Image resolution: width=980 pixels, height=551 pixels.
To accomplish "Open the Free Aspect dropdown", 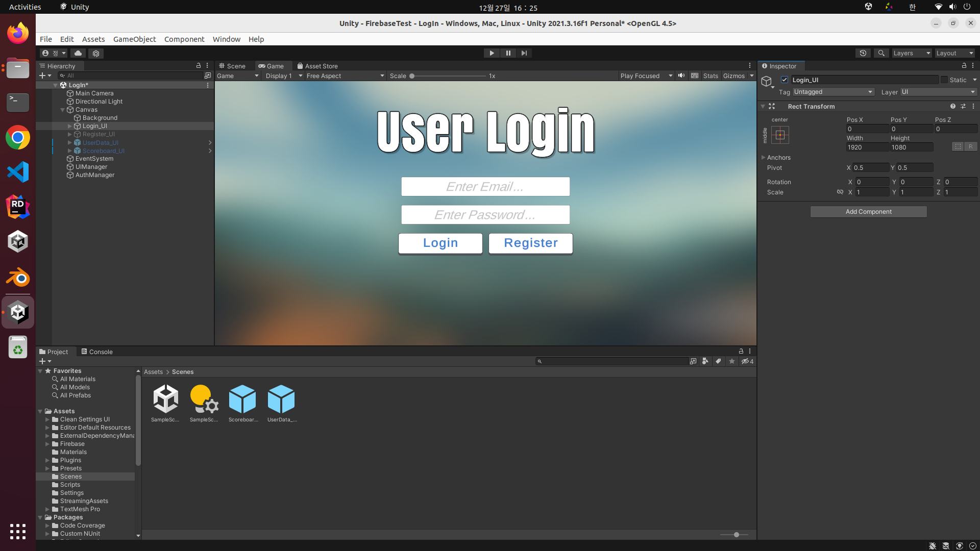I will 345,76.
